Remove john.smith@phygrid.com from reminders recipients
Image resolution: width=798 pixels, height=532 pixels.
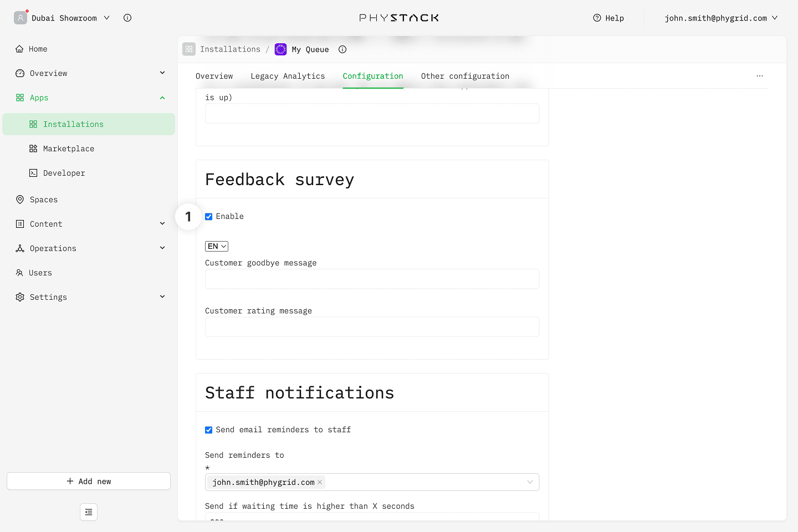click(320, 482)
